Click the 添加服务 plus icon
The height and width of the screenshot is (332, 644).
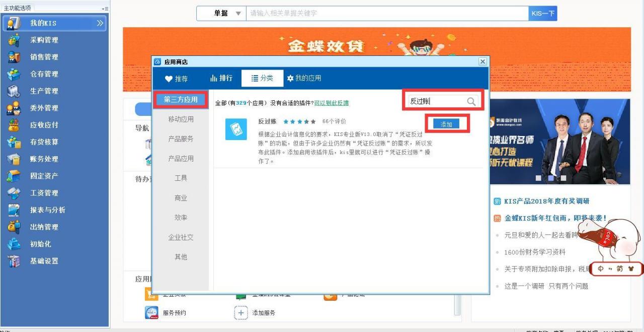(x=240, y=312)
